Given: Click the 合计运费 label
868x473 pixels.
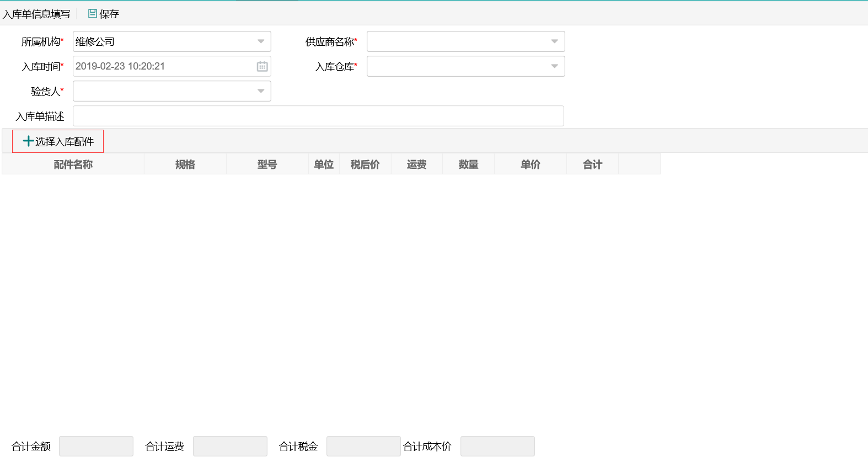Looking at the screenshot, I should point(164,446).
